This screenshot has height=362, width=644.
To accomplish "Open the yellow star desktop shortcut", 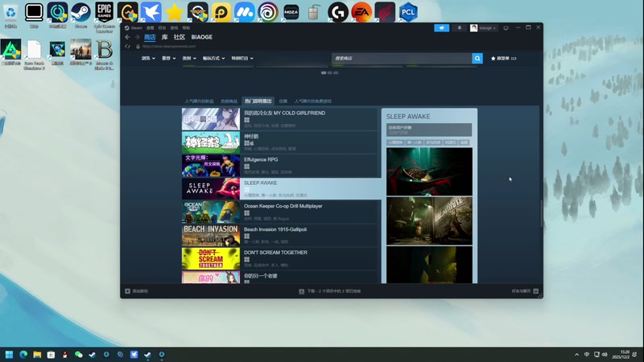I will [x=175, y=12].
